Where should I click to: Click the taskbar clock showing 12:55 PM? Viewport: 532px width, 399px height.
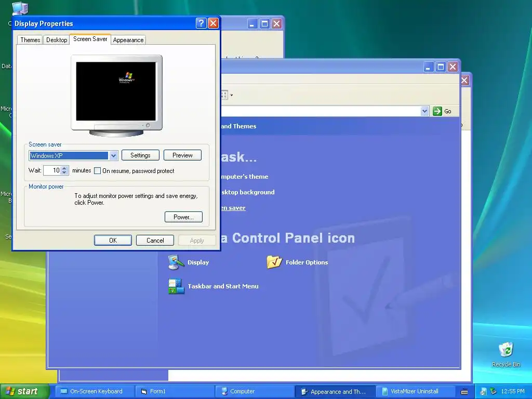point(513,392)
